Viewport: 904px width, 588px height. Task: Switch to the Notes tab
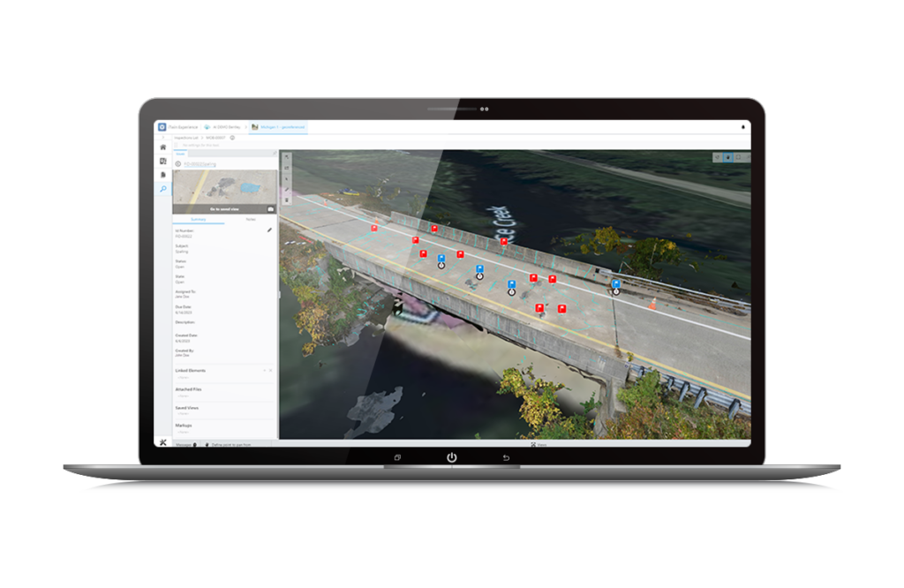pyautogui.click(x=251, y=219)
